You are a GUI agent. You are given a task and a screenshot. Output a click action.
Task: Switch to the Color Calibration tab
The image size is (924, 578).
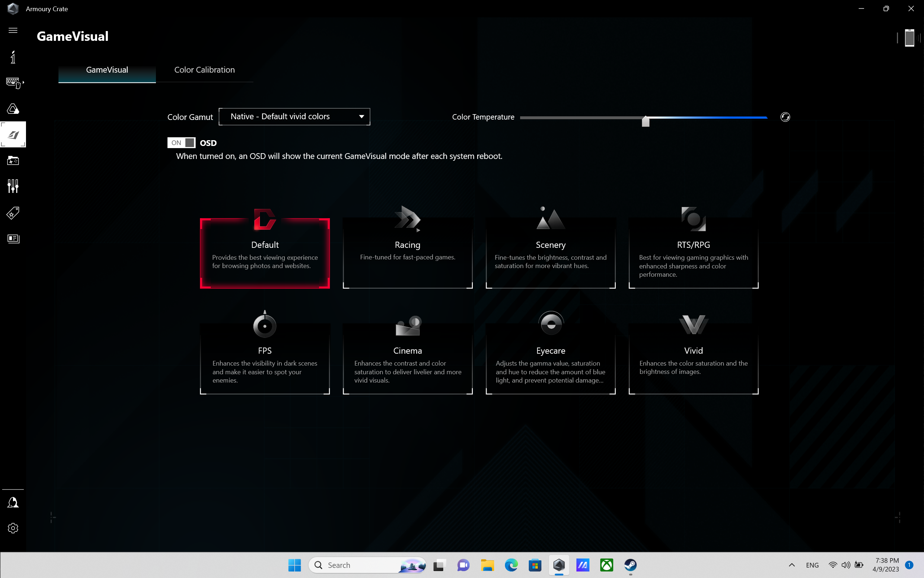pyautogui.click(x=204, y=70)
